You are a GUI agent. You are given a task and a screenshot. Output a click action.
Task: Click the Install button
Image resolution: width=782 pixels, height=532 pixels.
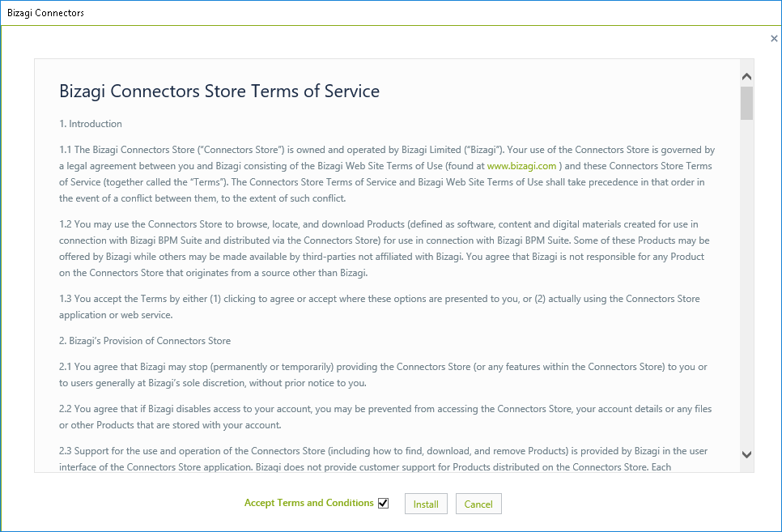426,504
